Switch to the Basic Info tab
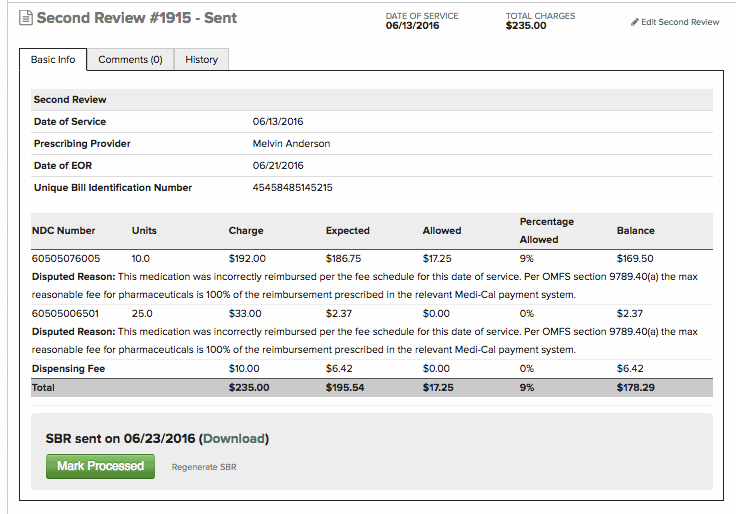The image size is (736, 514). [x=53, y=60]
